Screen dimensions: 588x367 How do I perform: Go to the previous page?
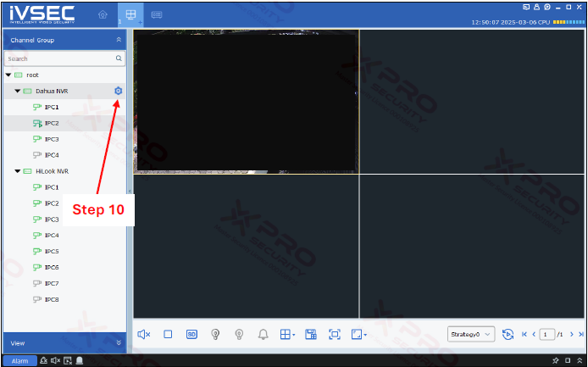[x=534, y=334]
